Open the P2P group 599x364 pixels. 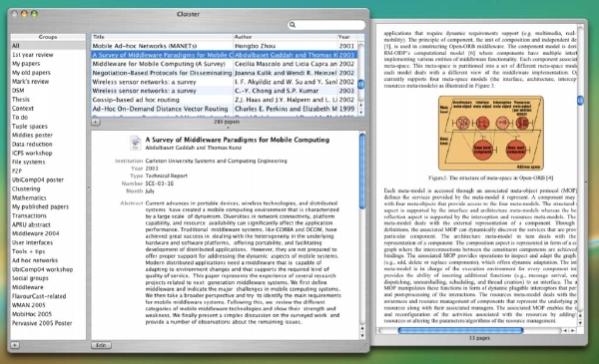(48, 171)
